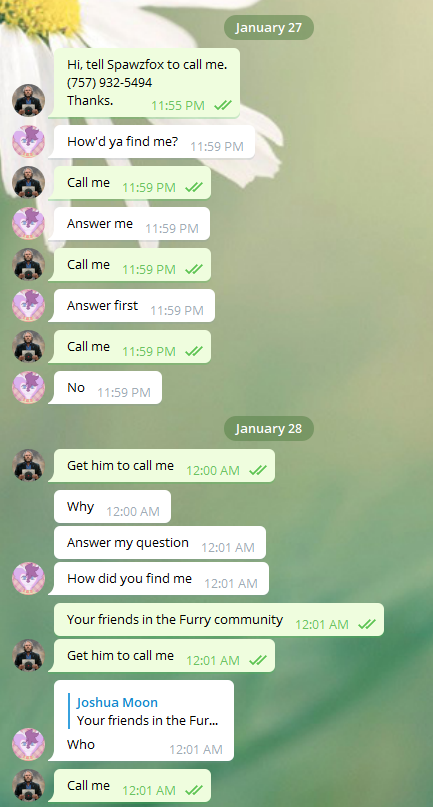Click avatar next to final "Call me" at 12:01 AM

[28, 785]
